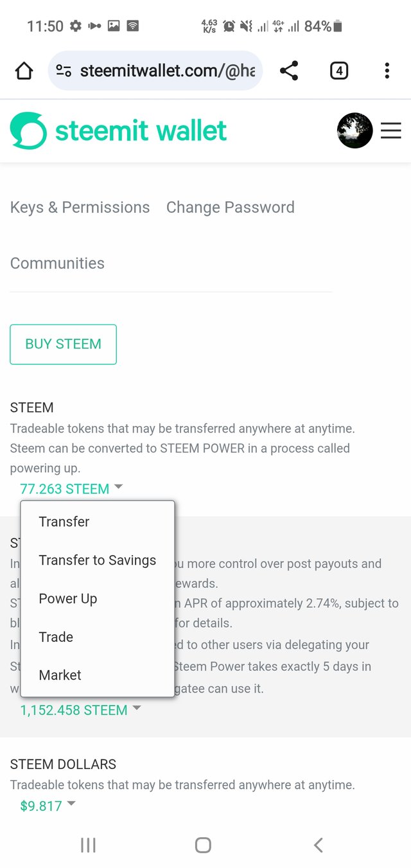
Task: Open the Keys & Permissions tab
Action: tap(80, 208)
